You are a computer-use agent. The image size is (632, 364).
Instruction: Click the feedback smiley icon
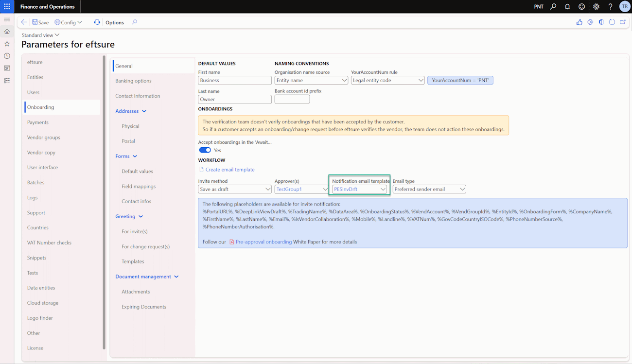(581, 7)
